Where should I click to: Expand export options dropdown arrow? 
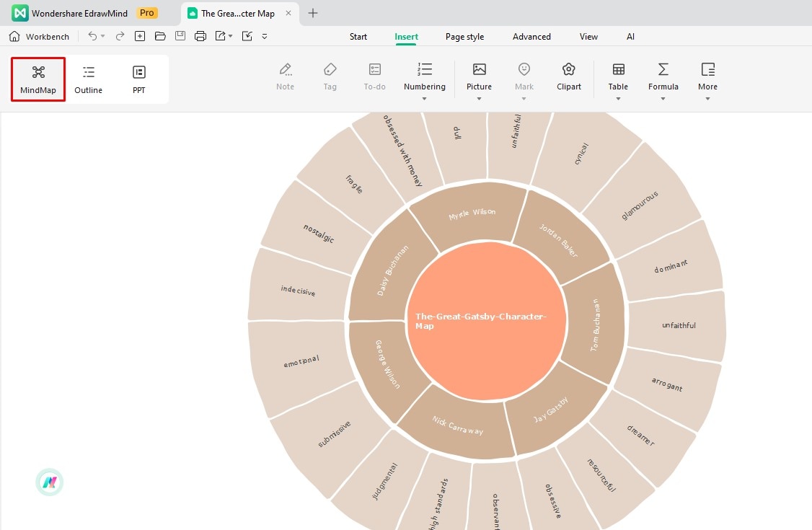click(x=231, y=36)
